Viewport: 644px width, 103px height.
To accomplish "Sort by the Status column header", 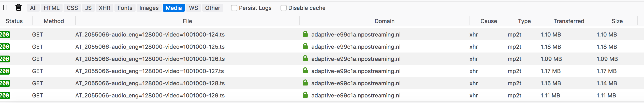I will click(14, 21).
